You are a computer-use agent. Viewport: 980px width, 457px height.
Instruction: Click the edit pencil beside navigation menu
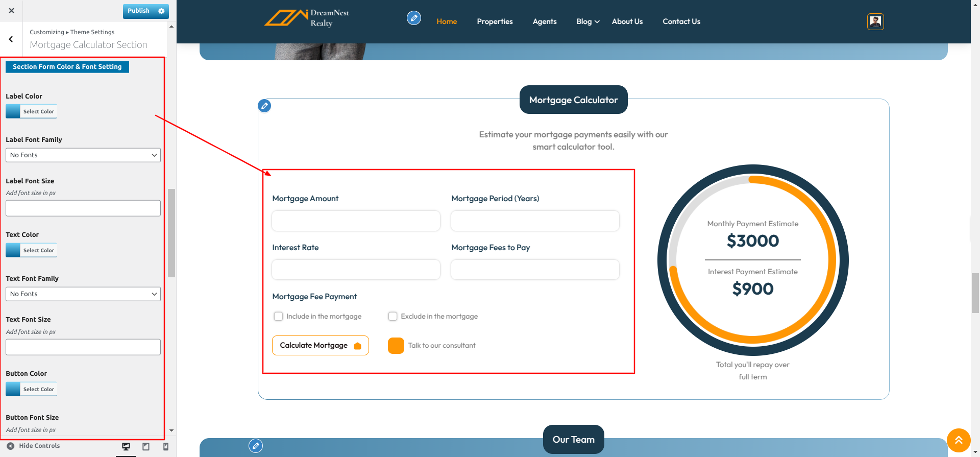click(413, 18)
